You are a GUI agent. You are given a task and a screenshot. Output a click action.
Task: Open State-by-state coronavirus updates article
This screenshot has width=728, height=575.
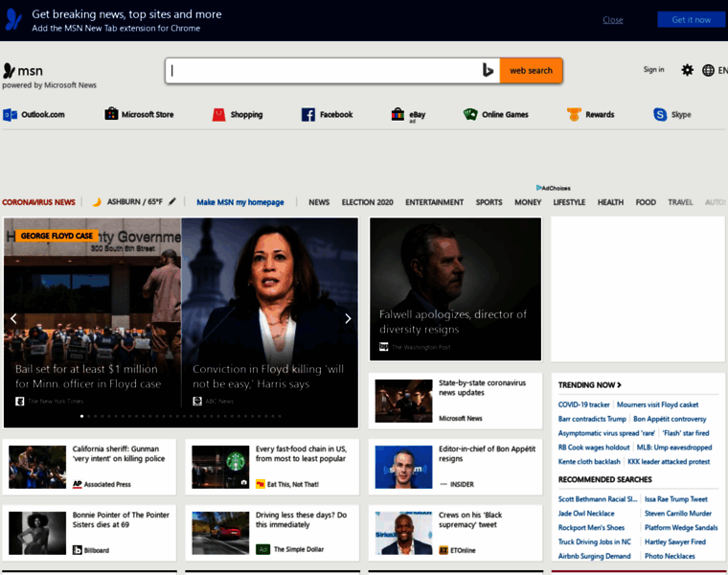point(455,401)
